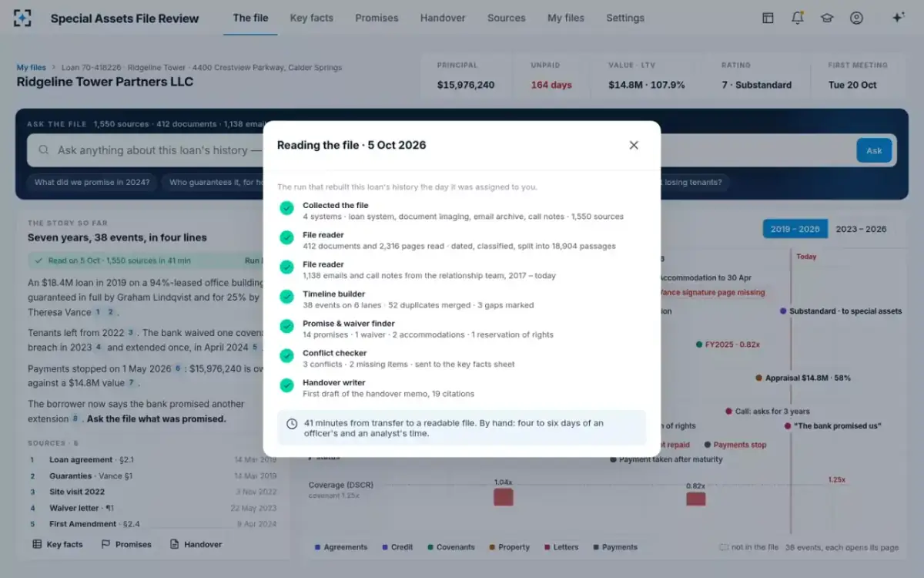Open the graduation cap learning icon

click(x=827, y=18)
